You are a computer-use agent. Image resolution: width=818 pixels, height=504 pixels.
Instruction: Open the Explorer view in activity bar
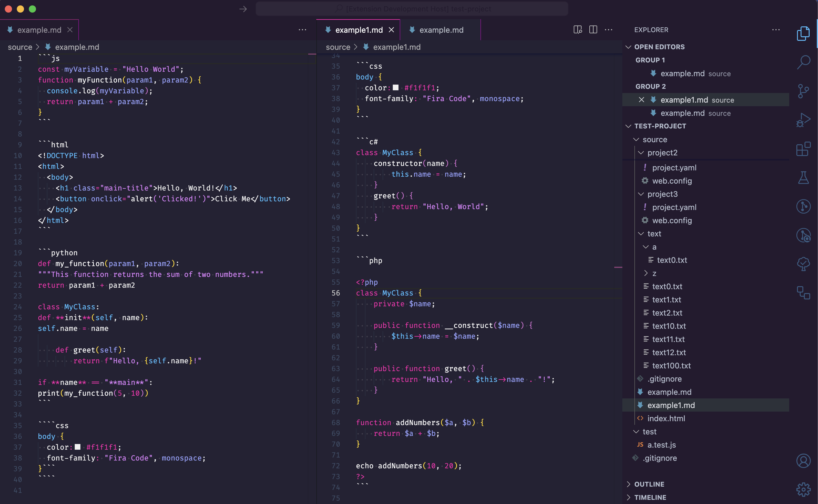(x=803, y=33)
